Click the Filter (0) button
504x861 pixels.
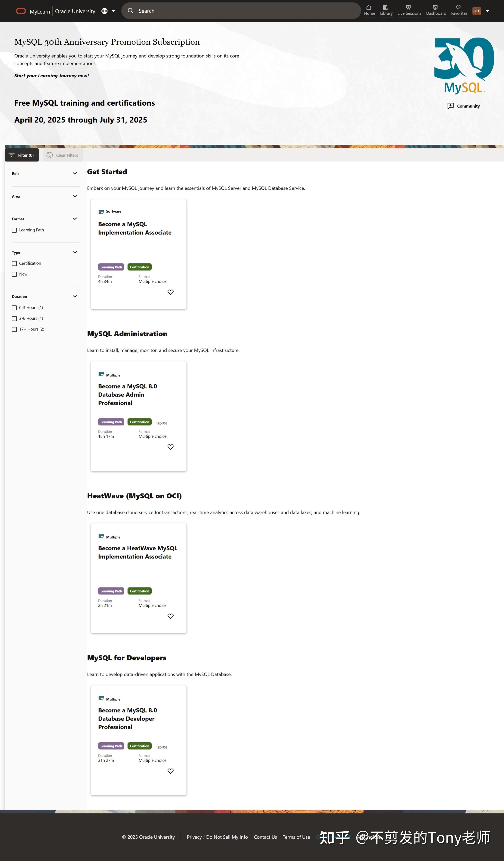[22, 155]
